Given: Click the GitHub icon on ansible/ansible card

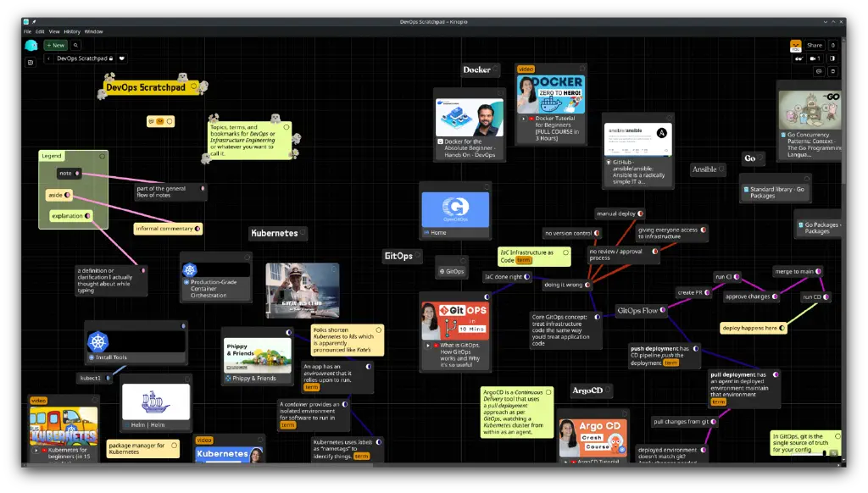Looking at the screenshot, I should coord(609,162).
